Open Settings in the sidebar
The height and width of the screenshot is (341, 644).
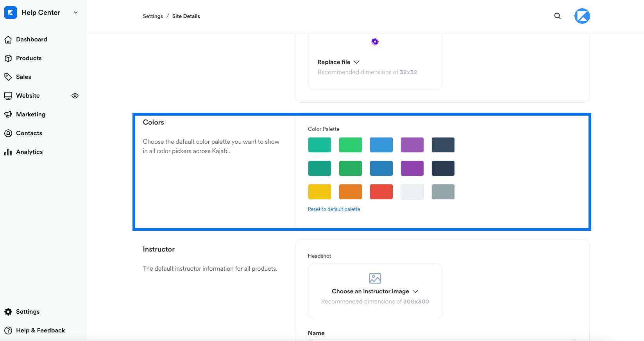[28, 312]
